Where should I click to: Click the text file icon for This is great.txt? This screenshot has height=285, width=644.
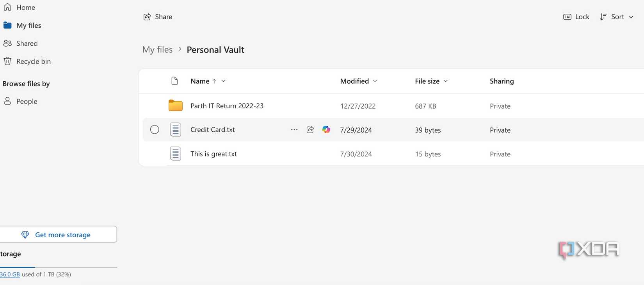(176, 154)
